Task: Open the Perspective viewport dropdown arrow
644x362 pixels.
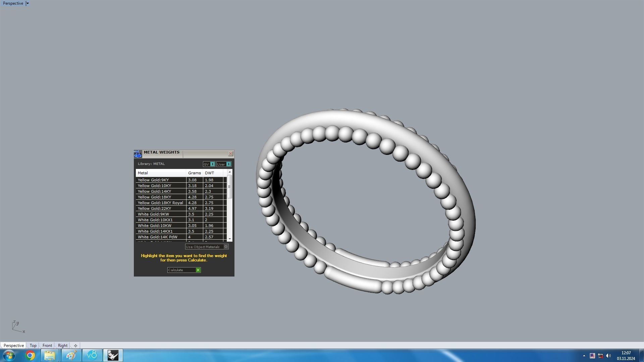Action: tap(28, 3)
